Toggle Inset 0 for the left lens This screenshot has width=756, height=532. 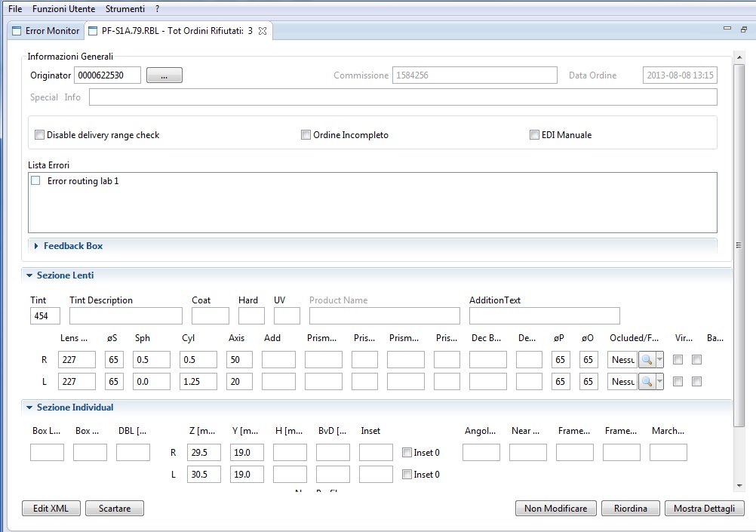[x=407, y=474]
